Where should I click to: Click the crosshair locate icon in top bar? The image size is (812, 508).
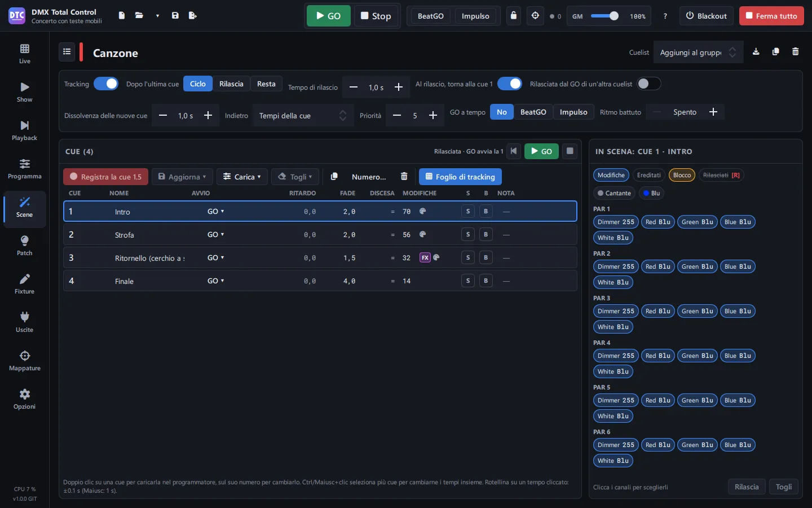click(535, 16)
